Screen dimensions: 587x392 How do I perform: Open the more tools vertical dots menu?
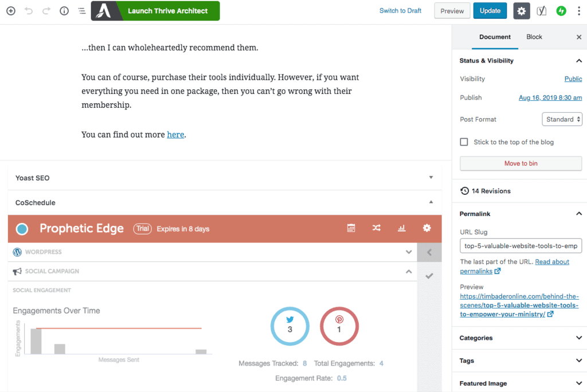tap(579, 11)
